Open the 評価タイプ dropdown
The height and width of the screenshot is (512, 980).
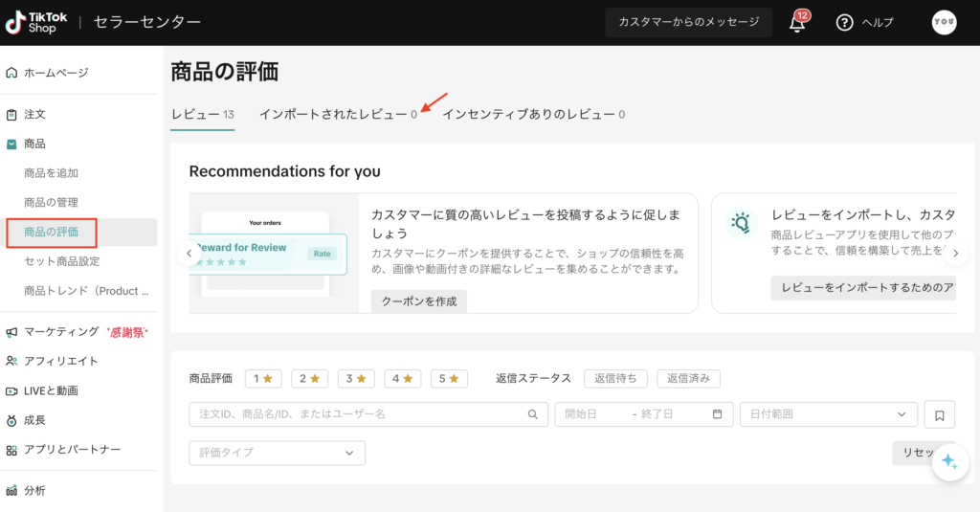(277, 452)
